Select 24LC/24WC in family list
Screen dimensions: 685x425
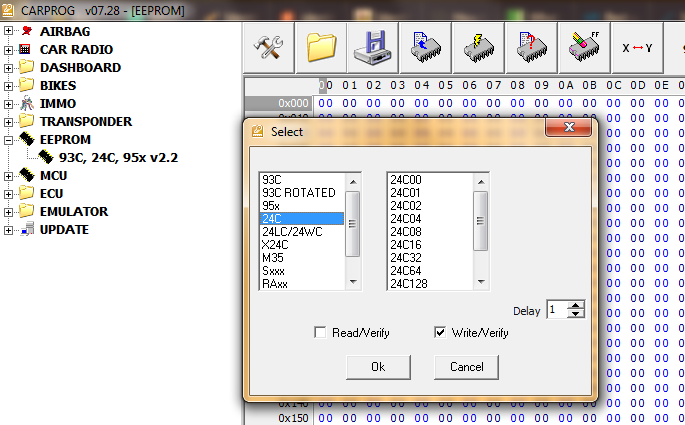(302, 232)
